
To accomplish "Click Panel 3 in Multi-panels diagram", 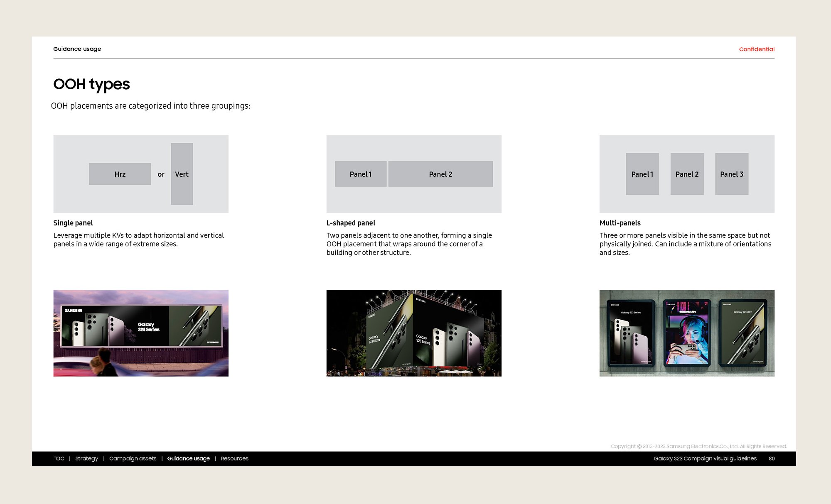I will (x=732, y=174).
